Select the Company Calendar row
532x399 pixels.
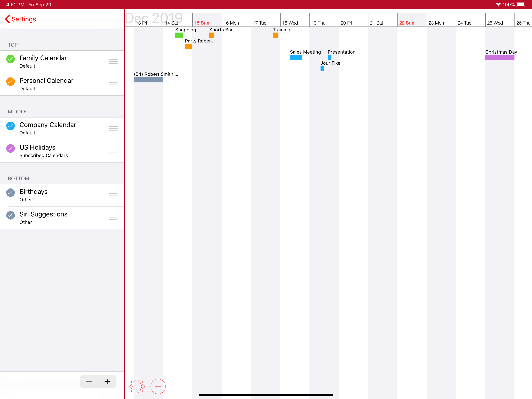coord(62,129)
